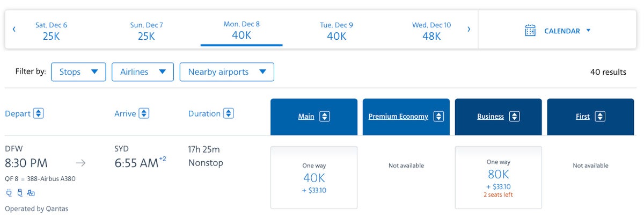Switch to Wed, Dec 10 48K tab
Screen dimensions: 644x216
click(x=431, y=31)
